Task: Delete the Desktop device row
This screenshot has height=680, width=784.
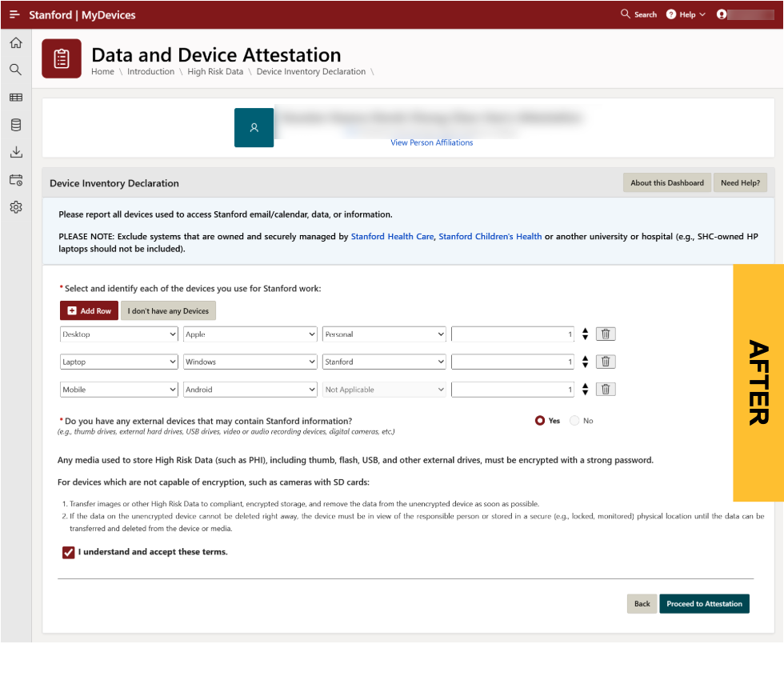Action: tap(606, 334)
